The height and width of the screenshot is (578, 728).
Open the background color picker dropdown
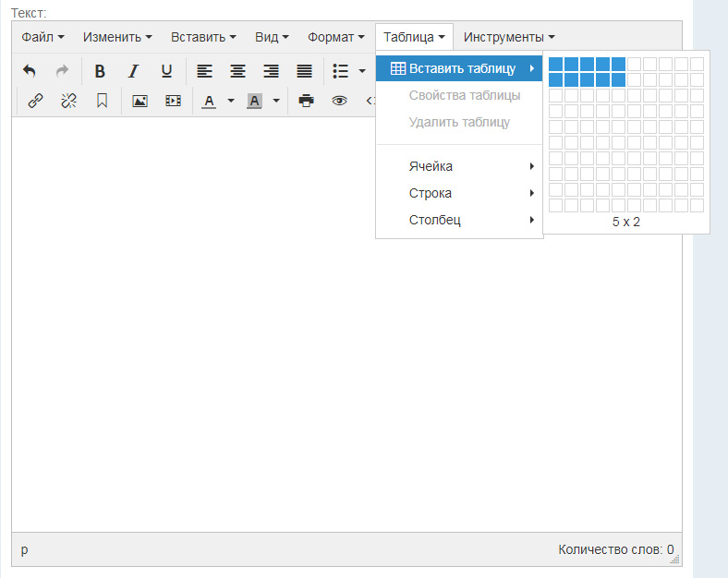pos(276,101)
